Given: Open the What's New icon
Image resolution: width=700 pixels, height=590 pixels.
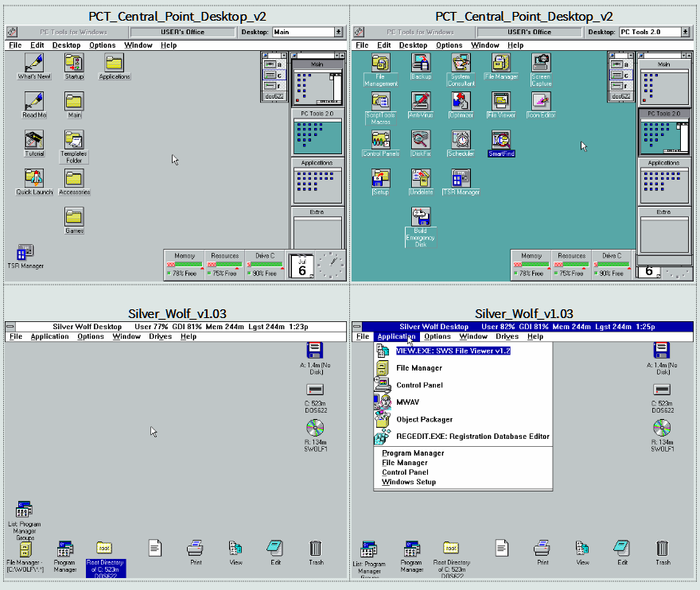Looking at the screenshot, I should tap(34, 67).
